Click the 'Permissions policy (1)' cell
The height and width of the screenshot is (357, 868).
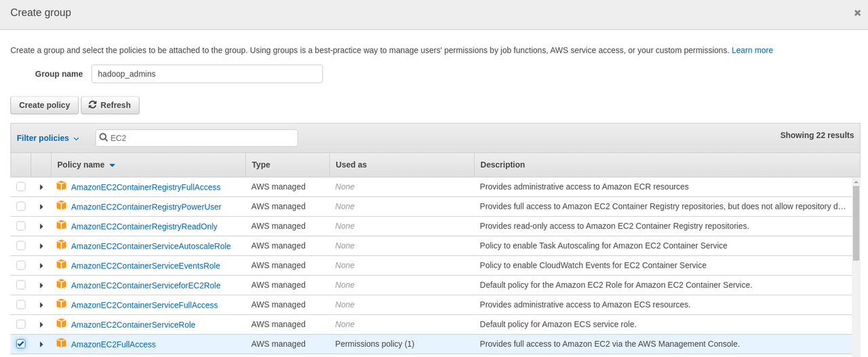(x=374, y=344)
